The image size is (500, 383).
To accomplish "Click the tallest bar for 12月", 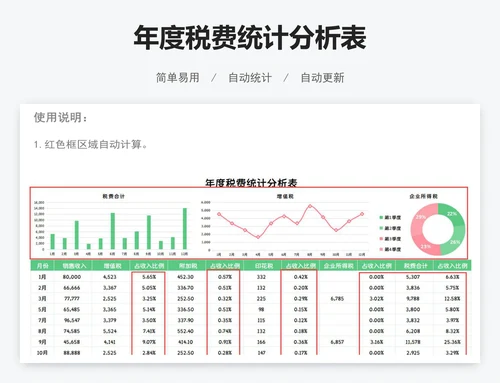I will tap(185, 229).
